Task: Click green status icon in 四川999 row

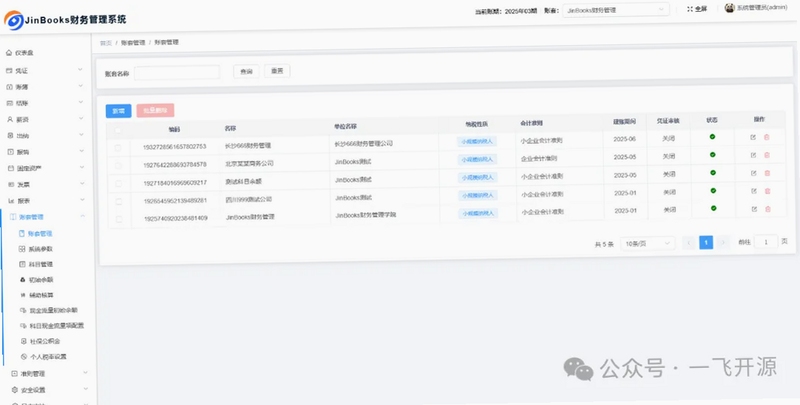Action: (x=713, y=190)
